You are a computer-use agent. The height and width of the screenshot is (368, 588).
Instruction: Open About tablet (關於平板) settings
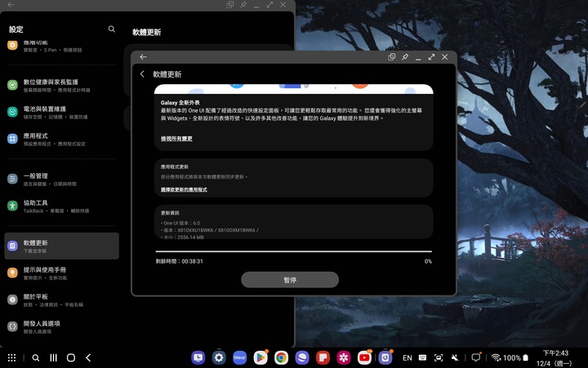(61, 300)
